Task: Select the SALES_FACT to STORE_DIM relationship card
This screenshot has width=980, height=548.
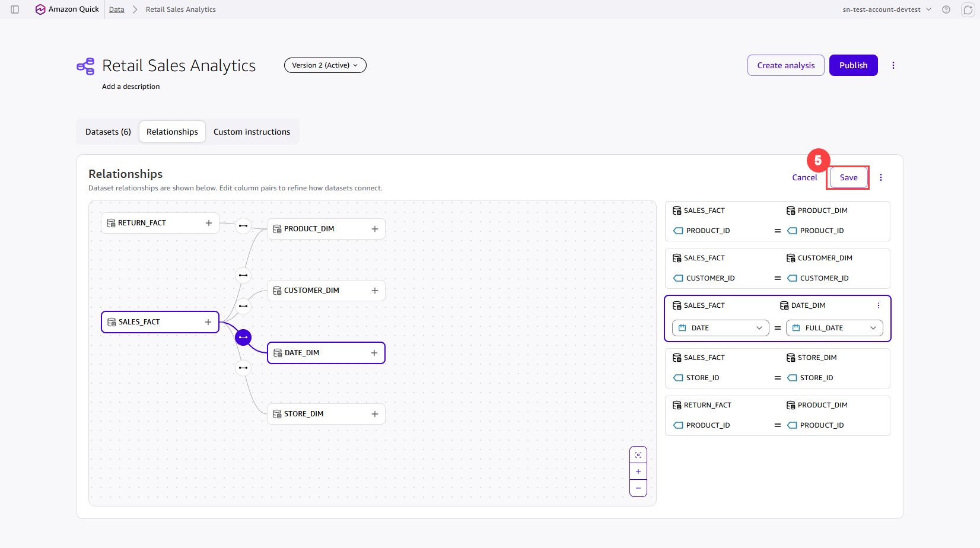Action: (x=777, y=368)
